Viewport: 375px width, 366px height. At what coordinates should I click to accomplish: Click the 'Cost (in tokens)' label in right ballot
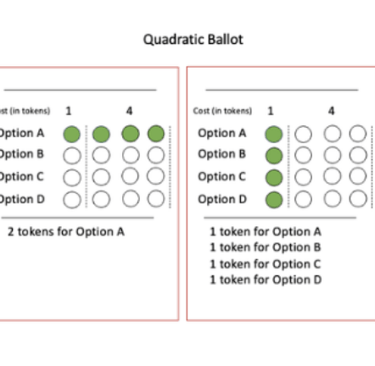222,111
